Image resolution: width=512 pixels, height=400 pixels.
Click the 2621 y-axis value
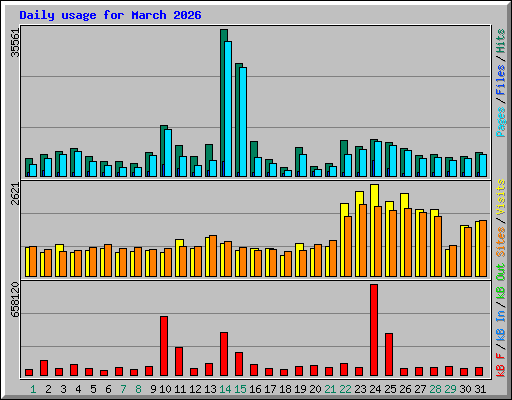point(15,194)
